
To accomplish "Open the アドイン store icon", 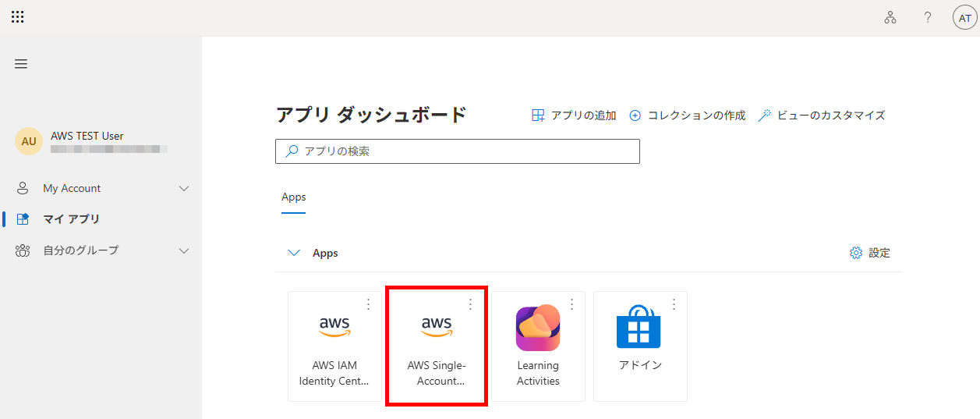I will point(639,326).
